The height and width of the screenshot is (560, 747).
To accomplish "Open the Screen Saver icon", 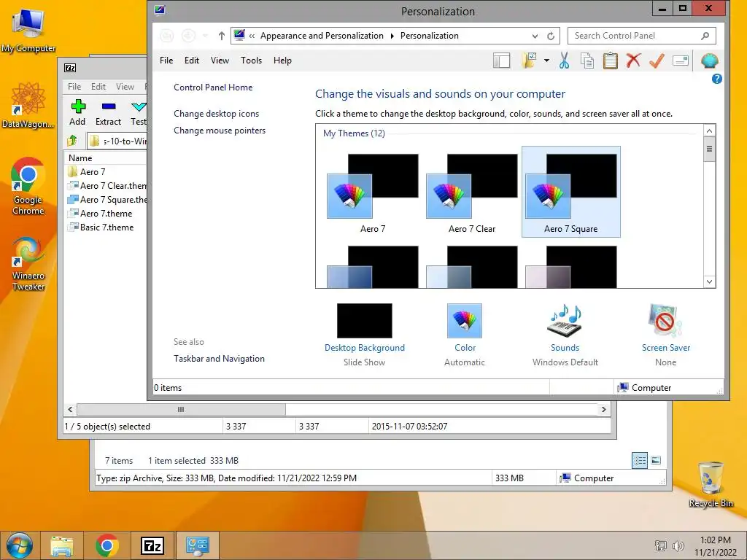I will 665,321.
